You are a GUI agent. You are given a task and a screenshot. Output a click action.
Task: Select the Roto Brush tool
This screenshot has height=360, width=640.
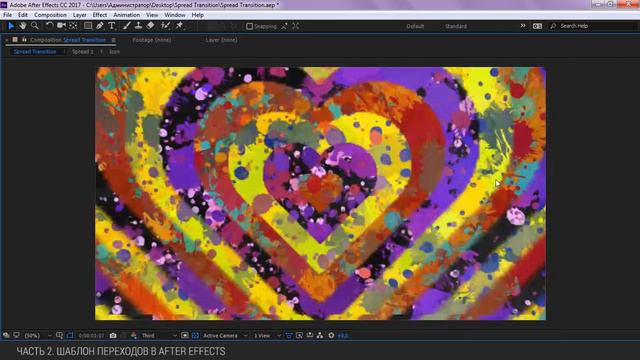pos(165,26)
